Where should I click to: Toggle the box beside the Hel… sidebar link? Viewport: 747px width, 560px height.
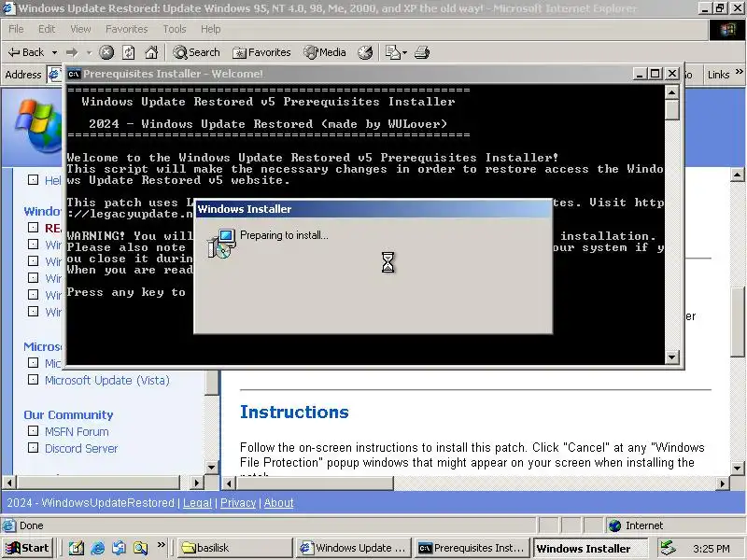tap(33, 179)
